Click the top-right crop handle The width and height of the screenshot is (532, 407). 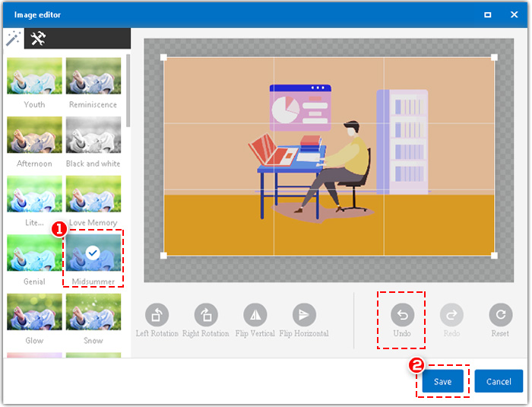(x=494, y=57)
